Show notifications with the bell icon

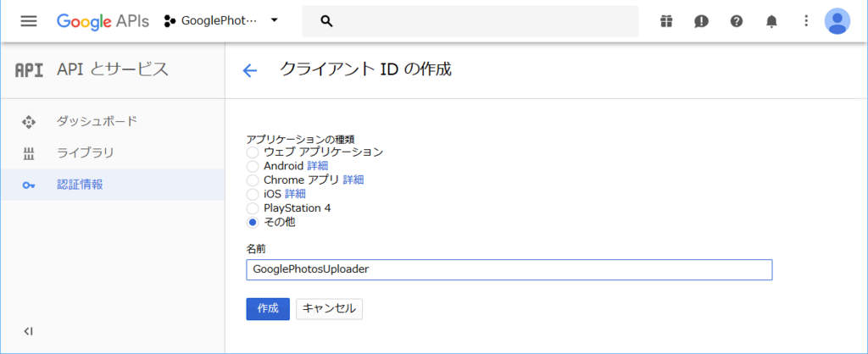[x=771, y=21]
